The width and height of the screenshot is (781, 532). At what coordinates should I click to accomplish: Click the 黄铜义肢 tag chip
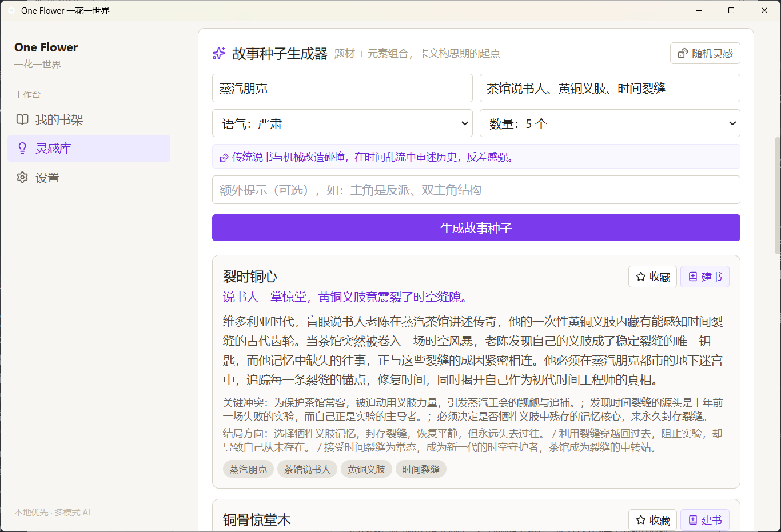pyautogui.click(x=366, y=469)
